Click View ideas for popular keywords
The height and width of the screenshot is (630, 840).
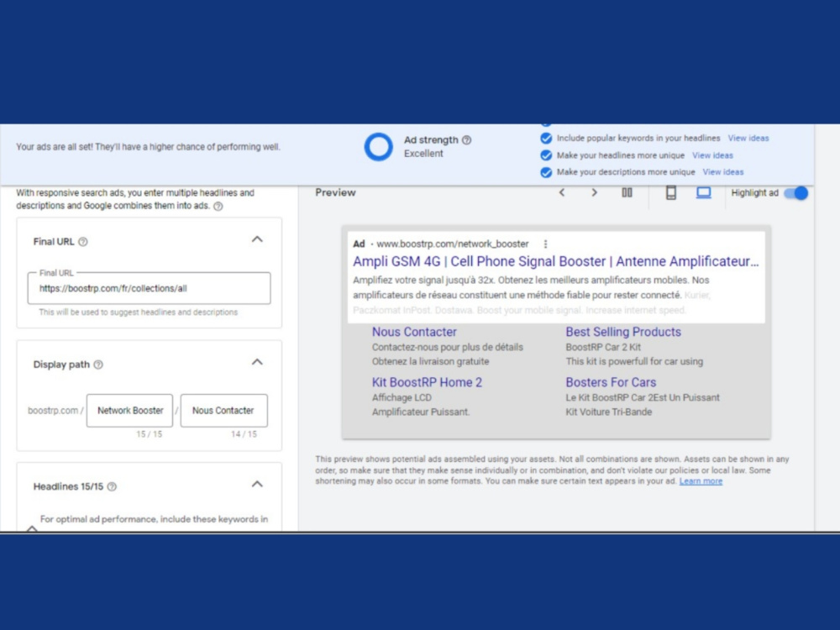tap(748, 139)
